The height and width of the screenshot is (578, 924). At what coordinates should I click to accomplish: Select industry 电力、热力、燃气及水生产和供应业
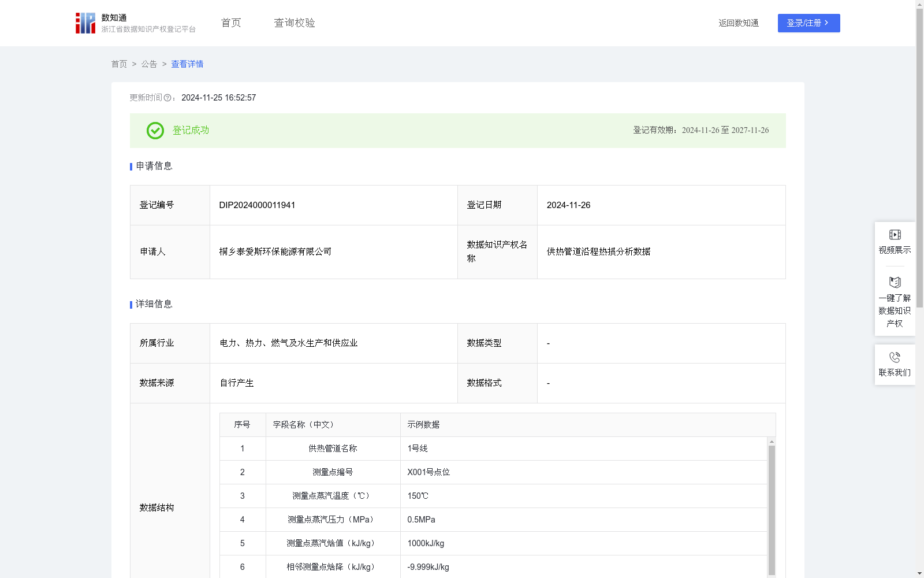coord(289,343)
